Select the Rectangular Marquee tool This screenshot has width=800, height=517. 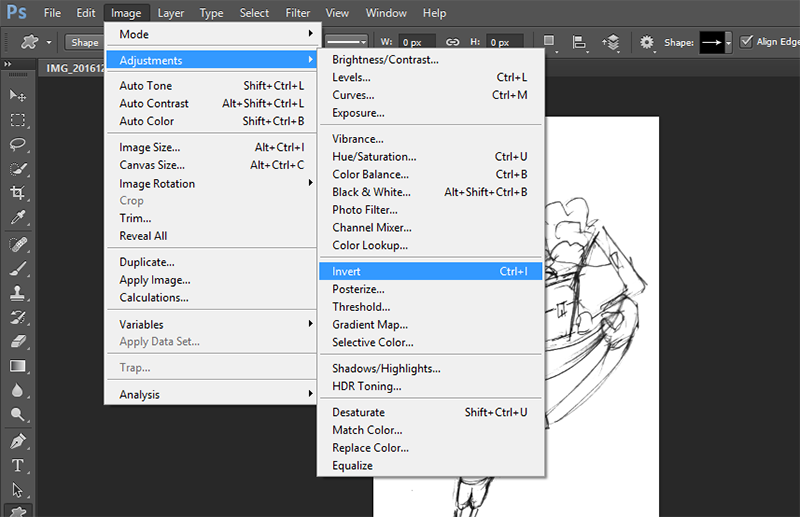18,120
